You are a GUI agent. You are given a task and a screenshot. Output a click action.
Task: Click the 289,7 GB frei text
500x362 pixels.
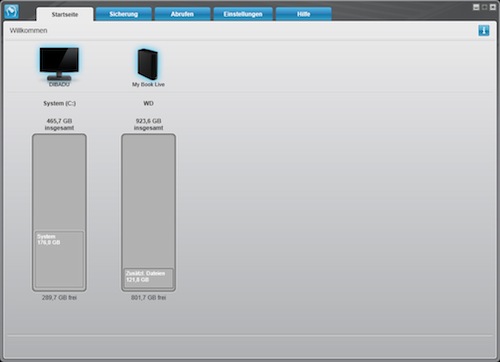(59, 298)
